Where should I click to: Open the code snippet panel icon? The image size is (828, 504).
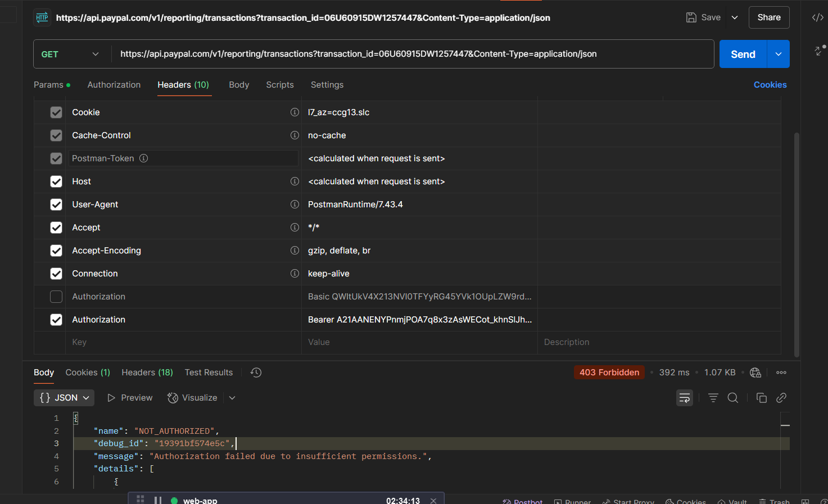818,17
